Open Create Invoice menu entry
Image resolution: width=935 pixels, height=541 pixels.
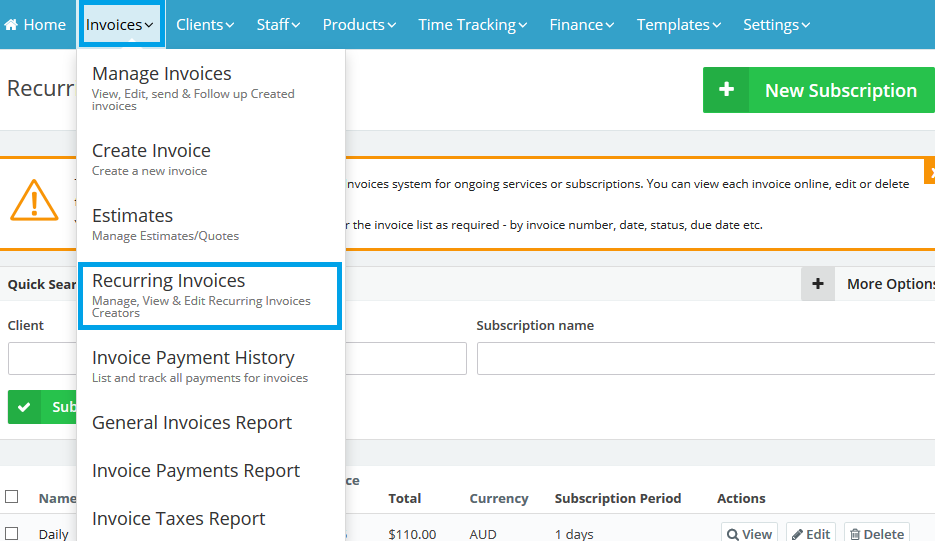151,151
